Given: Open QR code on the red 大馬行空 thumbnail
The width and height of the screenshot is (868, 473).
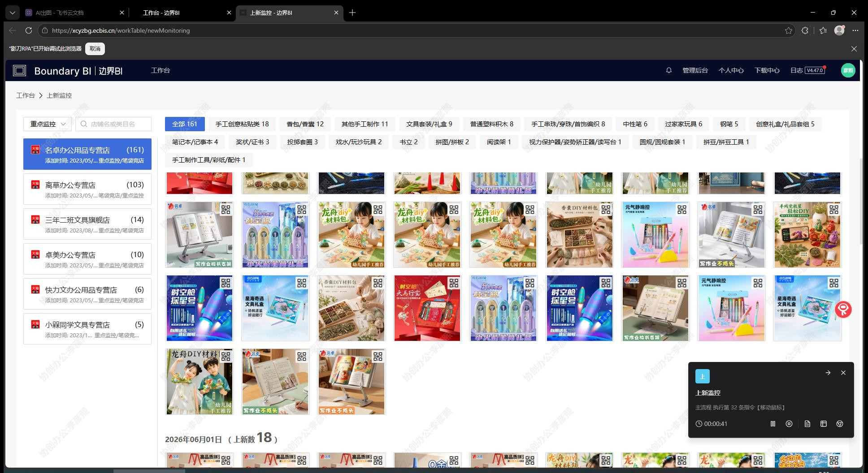Looking at the screenshot, I should pyautogui.click(x=454, y=283).
